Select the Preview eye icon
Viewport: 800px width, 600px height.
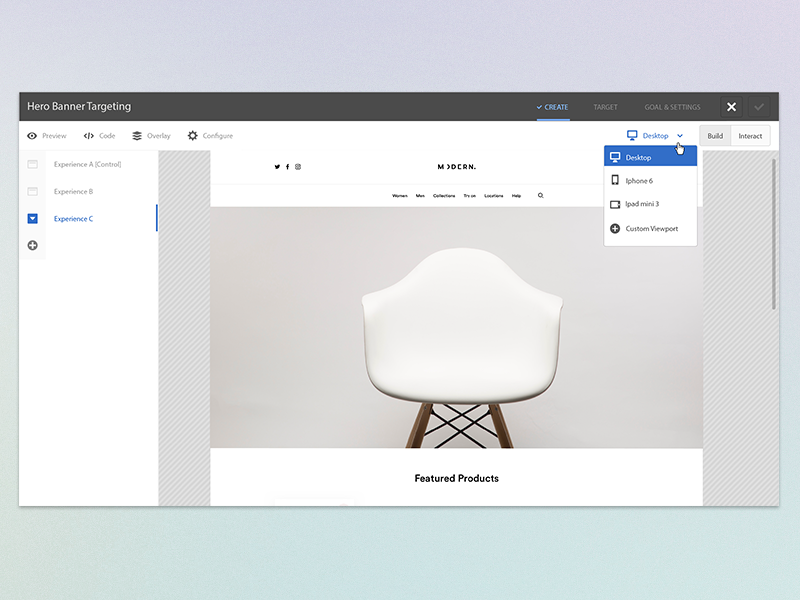[x=32, y=135]
